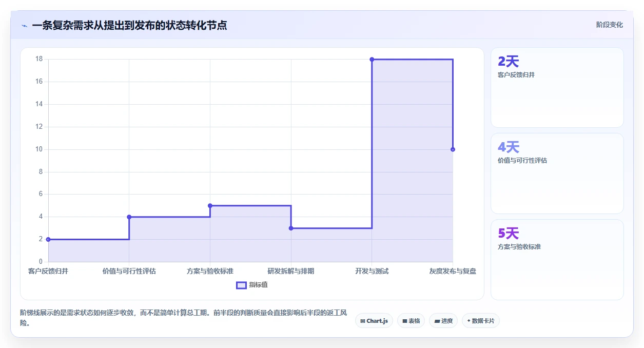Screen dimensions: 644x348
Task: Click the 研发拆解与排期 x-axis label
Action: tap(291, 271)
